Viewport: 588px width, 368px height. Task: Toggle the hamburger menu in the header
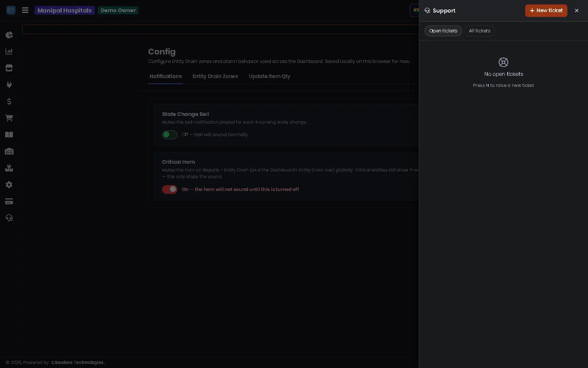click(x=25, y=10)
